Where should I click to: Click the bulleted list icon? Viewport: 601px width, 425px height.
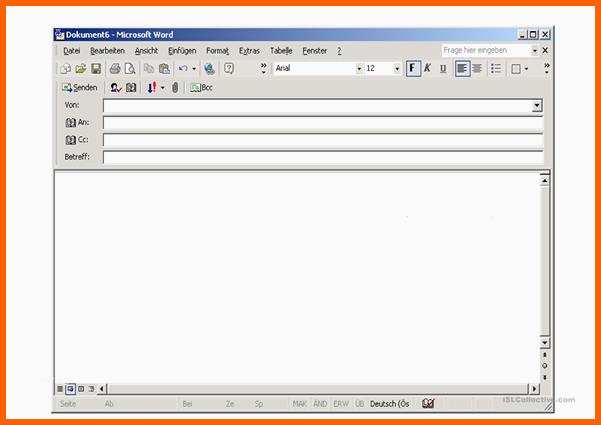pos(496,69)
